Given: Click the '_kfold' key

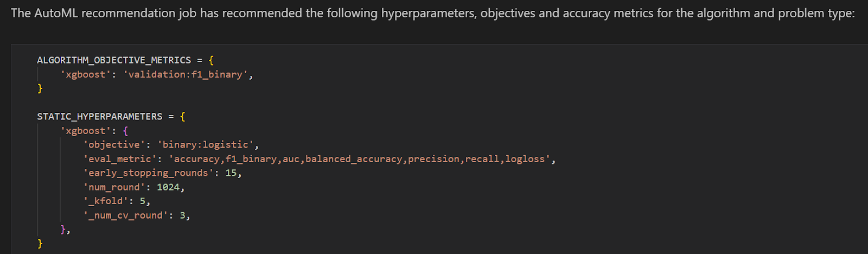Looking at the screenshot, I should pos(106,201).
